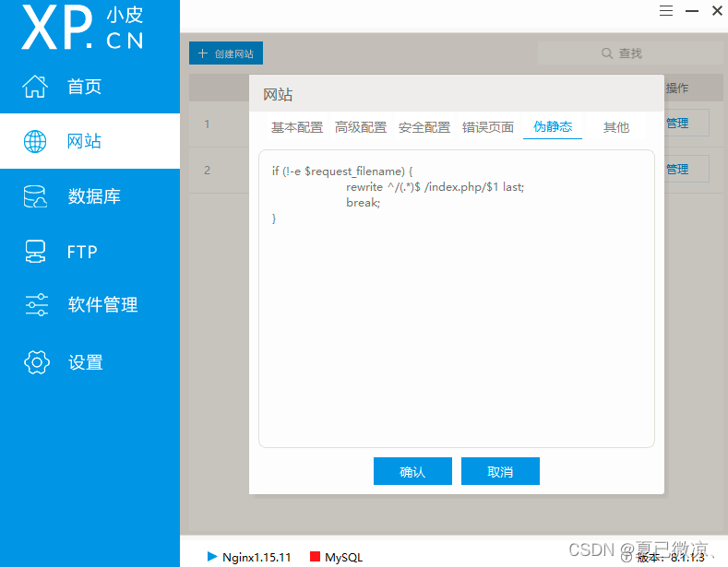Click the home house icon in sidebar
The height and width of the screenshot is (567, 728).
tap(35, 87)
